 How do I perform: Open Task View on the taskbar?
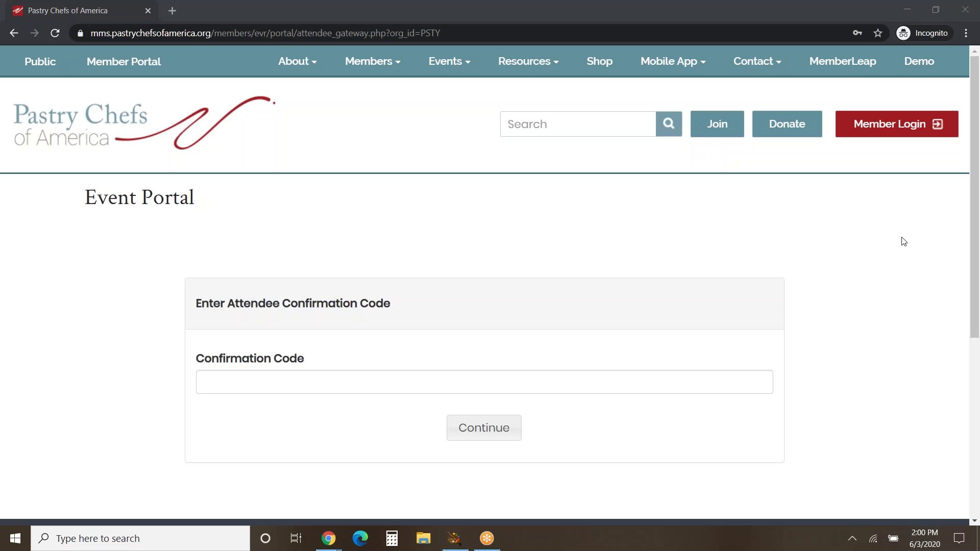[x=296, y=538]
